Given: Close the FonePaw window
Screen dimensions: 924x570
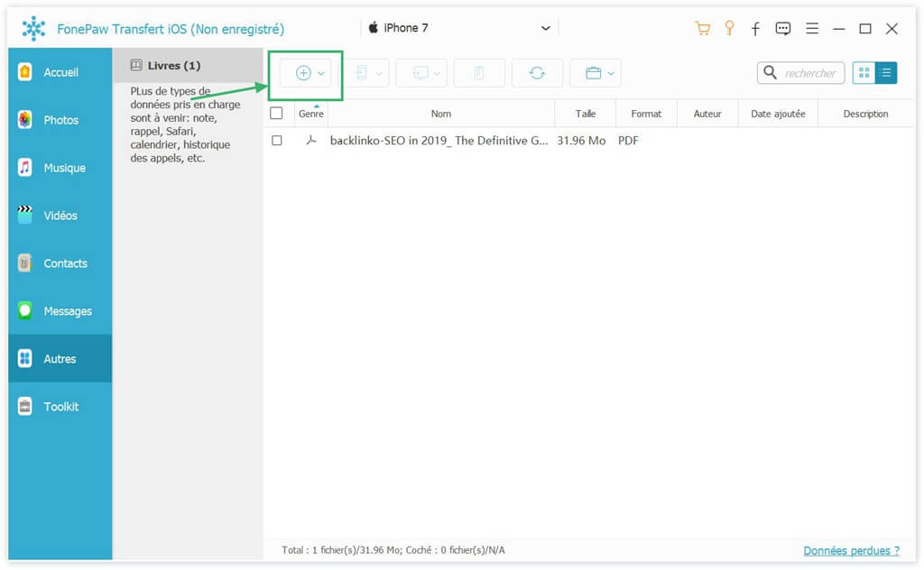Looking at the screenshot, I should pos(892,29).
